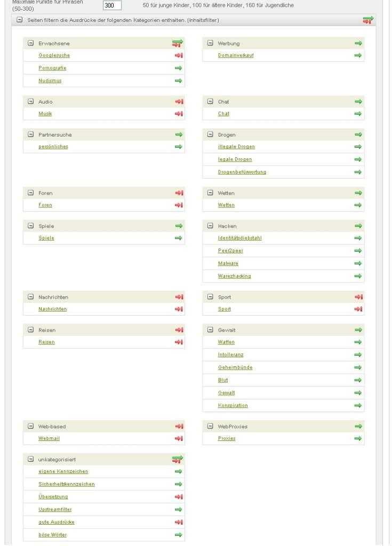Click the red arrow in Sport row
392x546 pixels.
pos(358,309)
